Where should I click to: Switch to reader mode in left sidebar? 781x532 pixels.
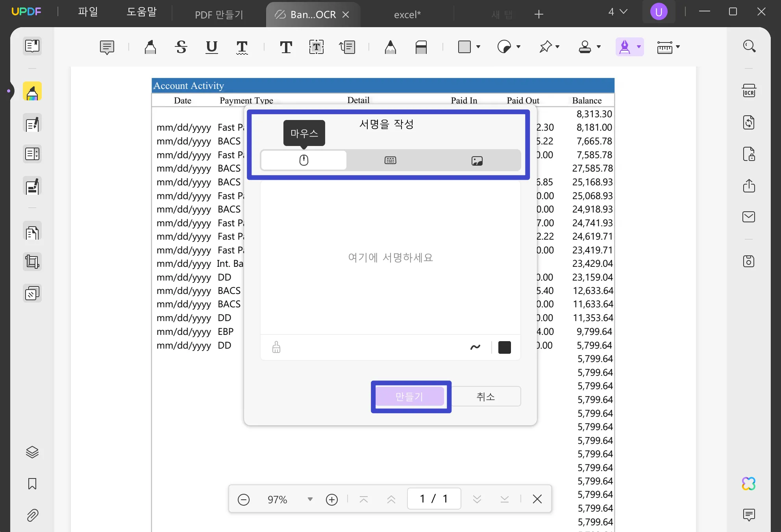click(32, 46)
